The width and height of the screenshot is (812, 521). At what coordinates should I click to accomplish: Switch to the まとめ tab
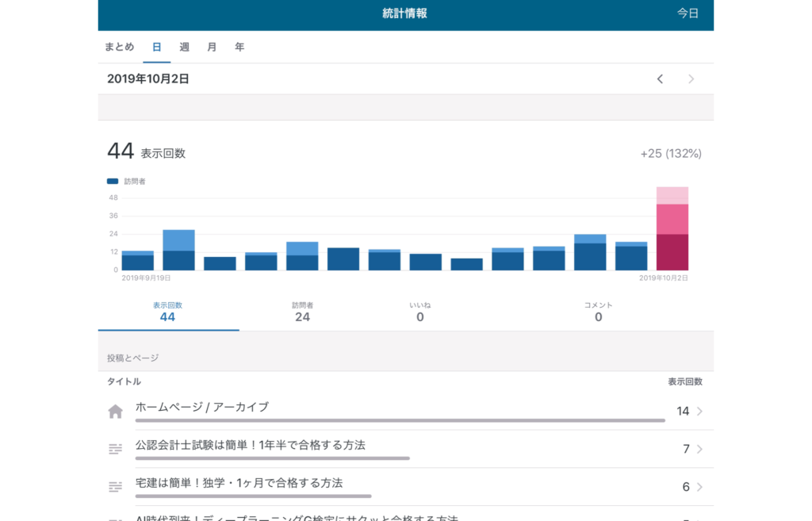click(120, 47)
